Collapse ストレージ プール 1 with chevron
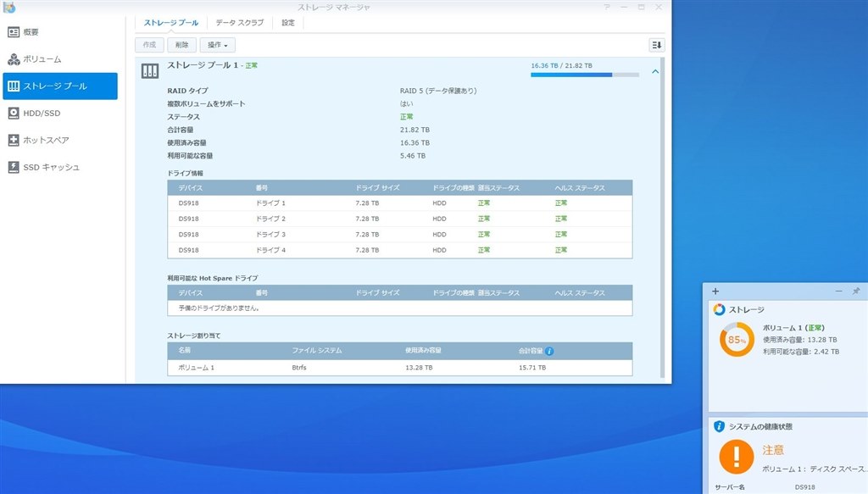 pyautogui.click(x=655, y=71)
